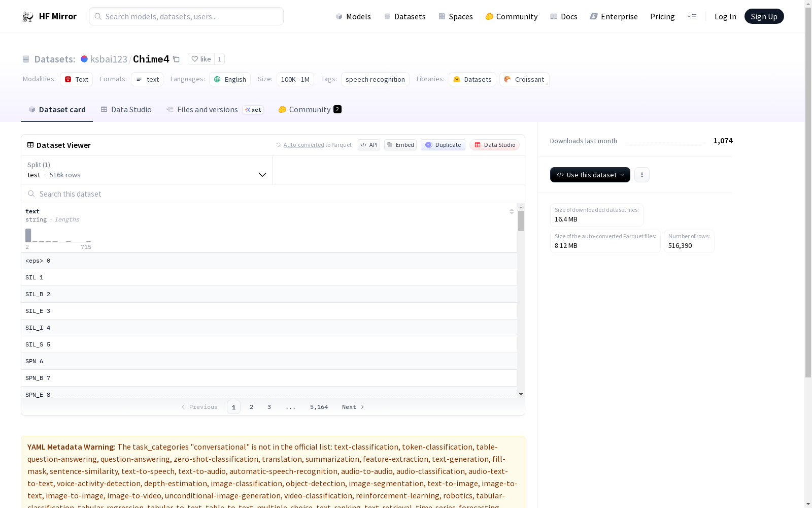Click the Chime4 dataset title
Screen dimensions: 812x508
(x=151, y=59)
